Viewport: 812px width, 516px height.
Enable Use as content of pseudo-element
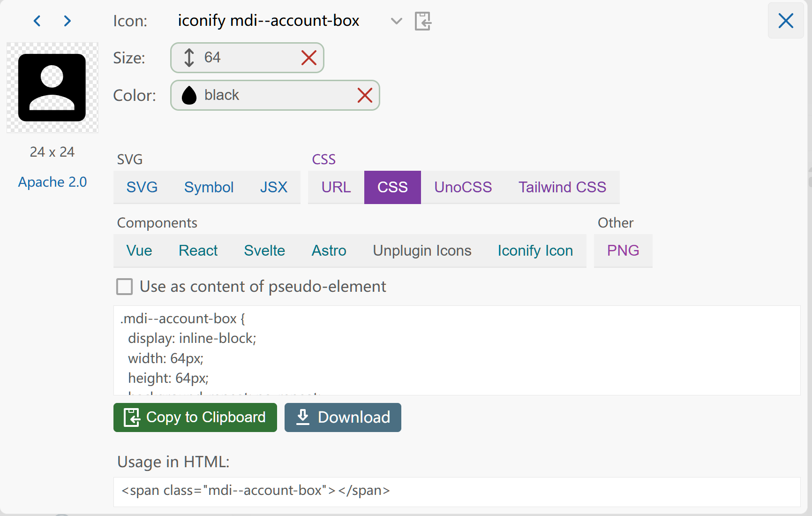[x=124, y=287]
